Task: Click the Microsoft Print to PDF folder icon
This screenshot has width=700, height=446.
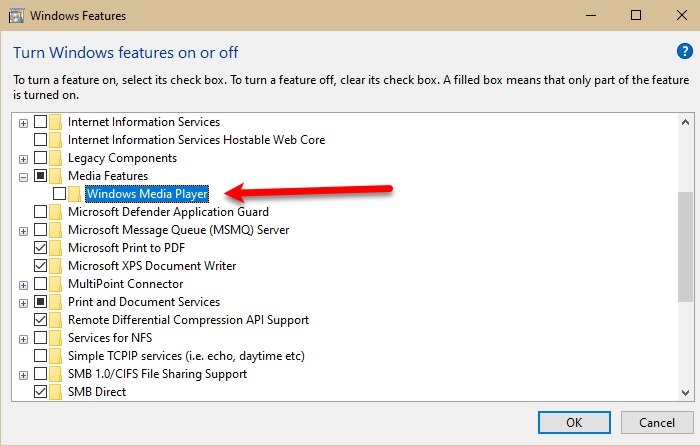Action: click(x=56, y=248)
